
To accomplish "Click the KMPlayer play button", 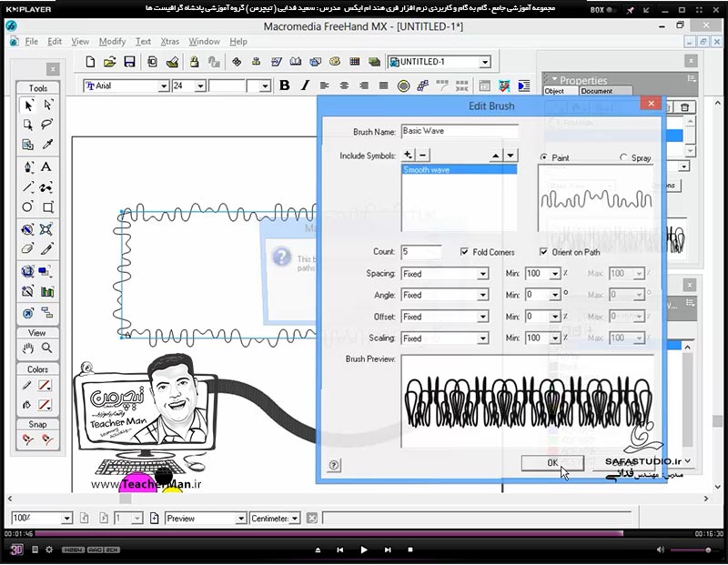I will (x=363, y=550).
